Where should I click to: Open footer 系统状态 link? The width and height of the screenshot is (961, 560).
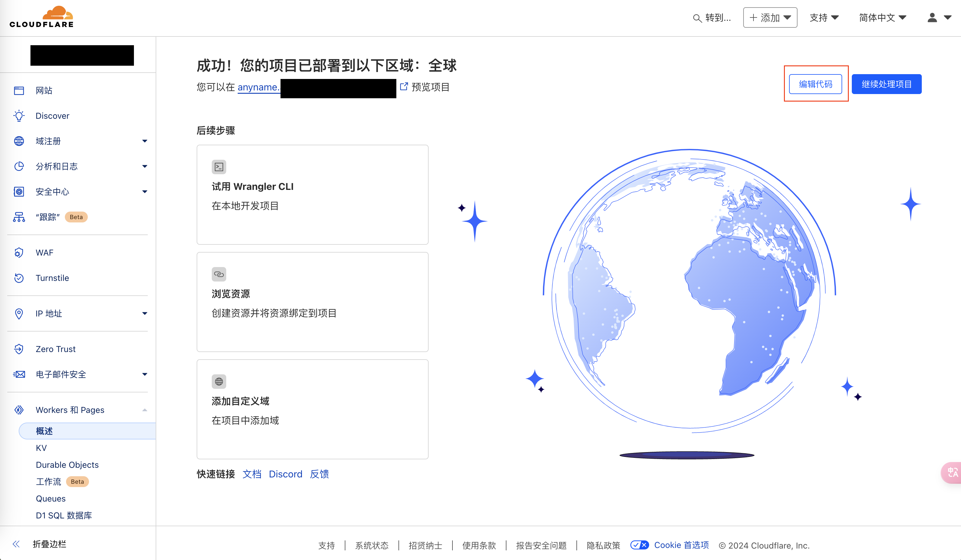(x=372, y=546)
